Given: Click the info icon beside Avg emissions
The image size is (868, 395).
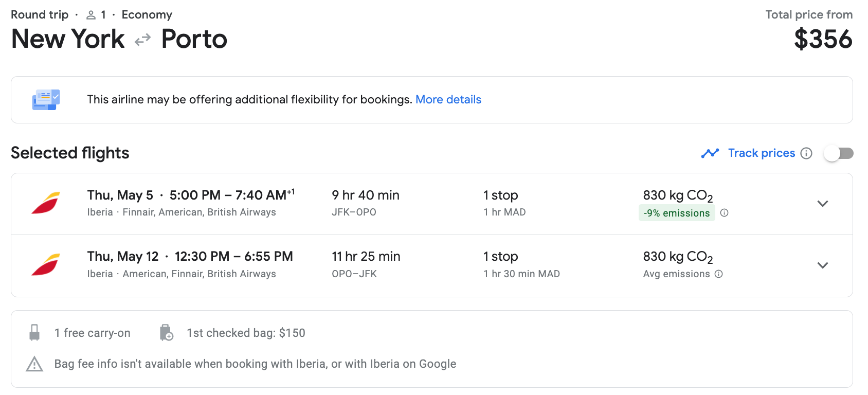Looking at the screenshot, I should (719, 274).
